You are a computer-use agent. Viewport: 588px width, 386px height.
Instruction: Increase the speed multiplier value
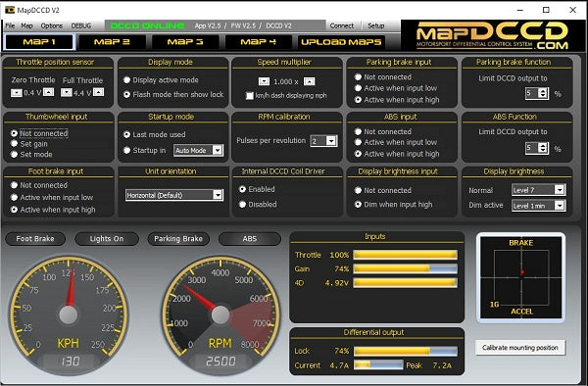[x=310, y=81]
